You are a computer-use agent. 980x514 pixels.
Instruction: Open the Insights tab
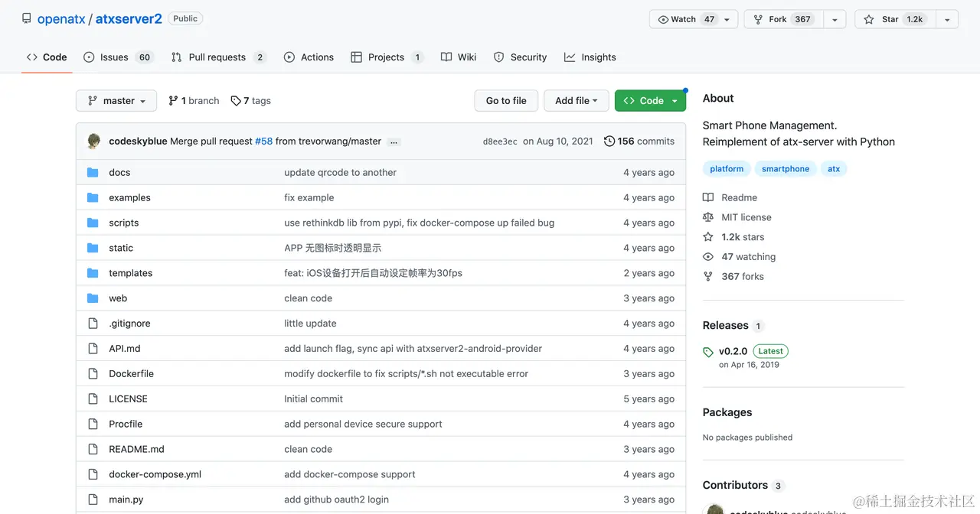[x=590, y=57]
